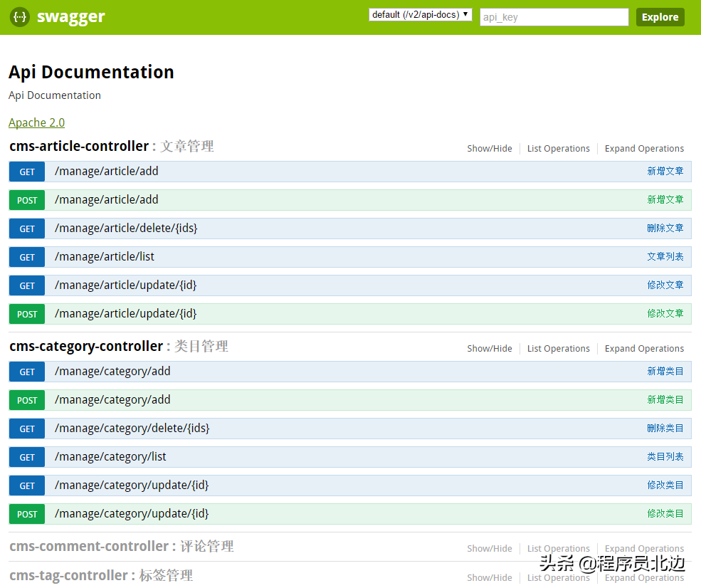Image resolution: width=701 pixels, height=588 pixels.
Task: Click the POST badge on /manage/article/add
Action: click(x=26, y=199)
